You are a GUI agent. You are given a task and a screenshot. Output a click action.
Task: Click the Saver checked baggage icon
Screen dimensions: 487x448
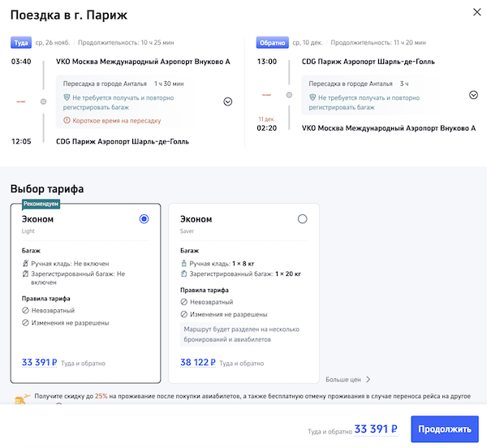click(x=183, y=274)
